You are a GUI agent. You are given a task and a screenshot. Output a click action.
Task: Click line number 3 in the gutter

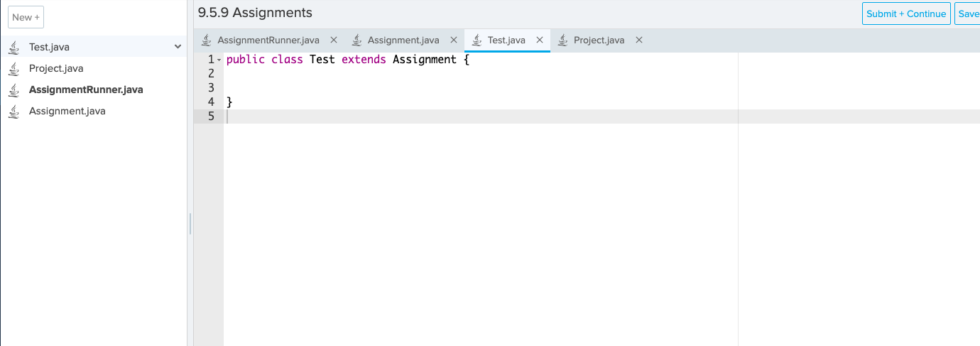(211, 88)
